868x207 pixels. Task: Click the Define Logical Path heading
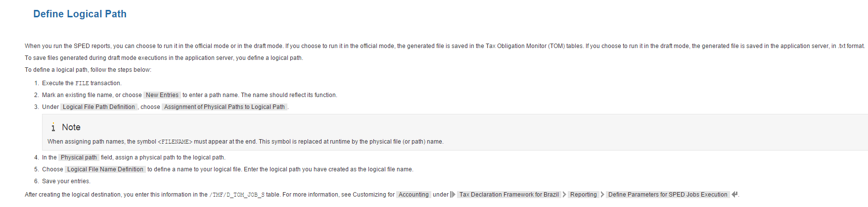[x=80, y=14]
